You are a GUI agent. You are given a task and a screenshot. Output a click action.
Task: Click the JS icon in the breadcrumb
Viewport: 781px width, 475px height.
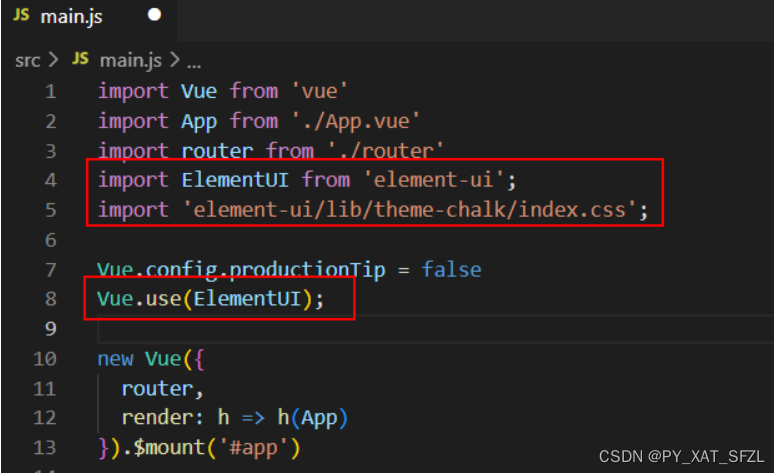pyautogui.click(x=80, y=59)
